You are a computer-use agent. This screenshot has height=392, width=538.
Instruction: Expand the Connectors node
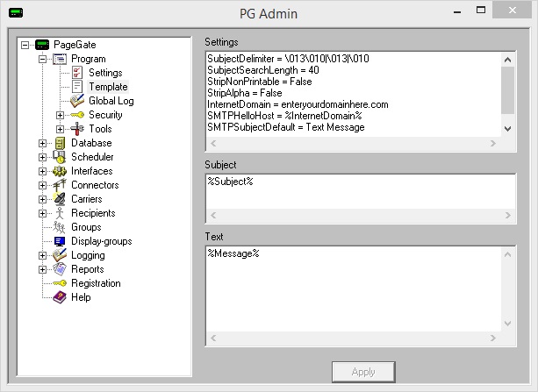[42, 185]
